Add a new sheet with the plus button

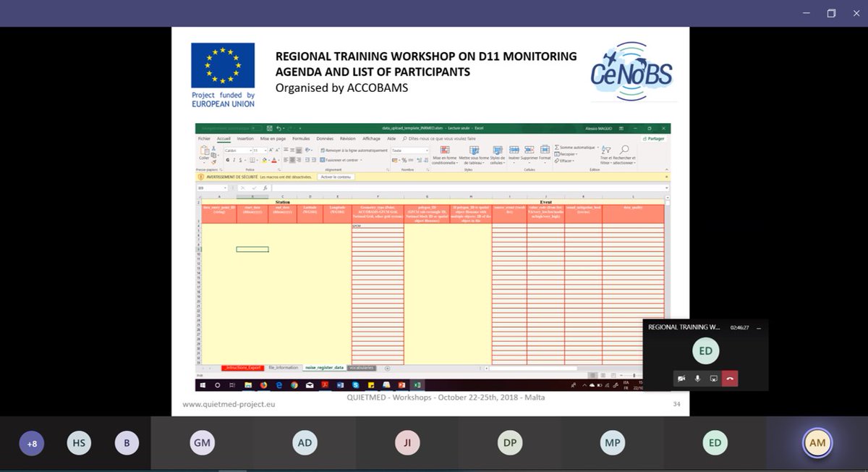click(x=387, y=368)
